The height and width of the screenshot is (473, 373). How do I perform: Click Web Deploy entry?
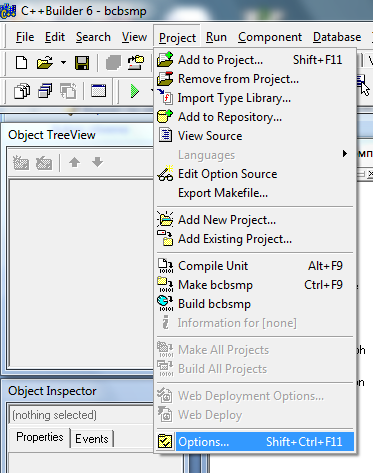(x=255, y=415)
